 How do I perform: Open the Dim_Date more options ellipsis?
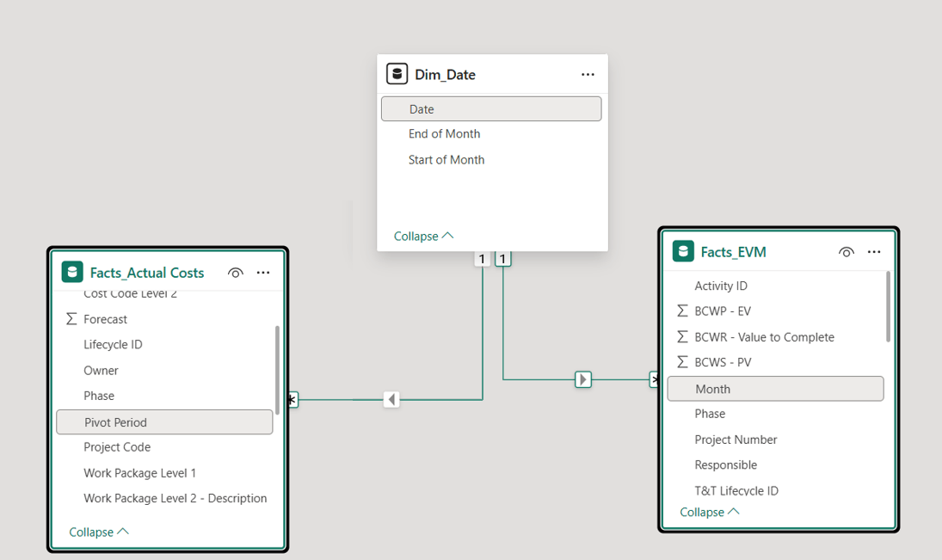pos(588,75)
